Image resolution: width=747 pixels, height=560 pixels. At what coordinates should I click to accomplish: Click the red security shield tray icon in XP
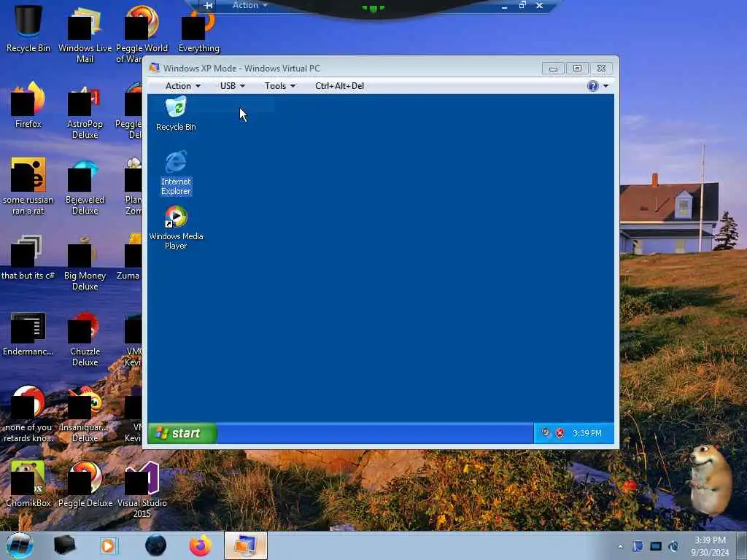click(560, 433)
